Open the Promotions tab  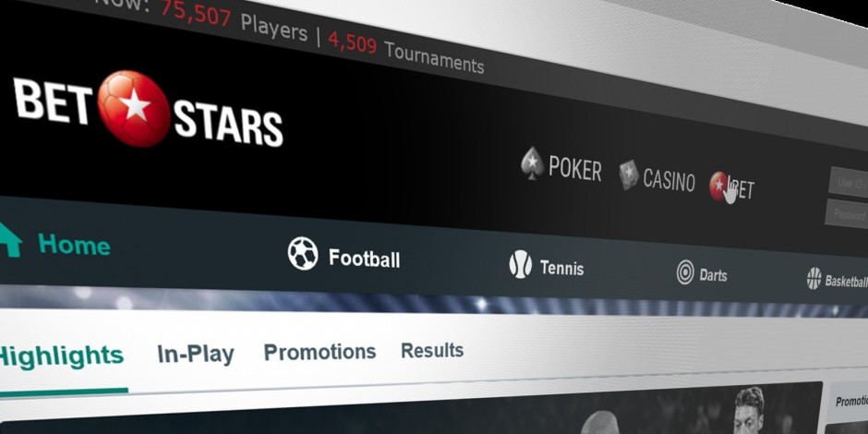point(319,352)
